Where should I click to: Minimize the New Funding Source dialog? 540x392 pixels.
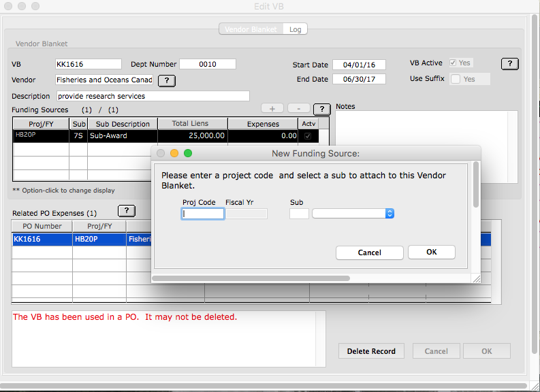174,153
